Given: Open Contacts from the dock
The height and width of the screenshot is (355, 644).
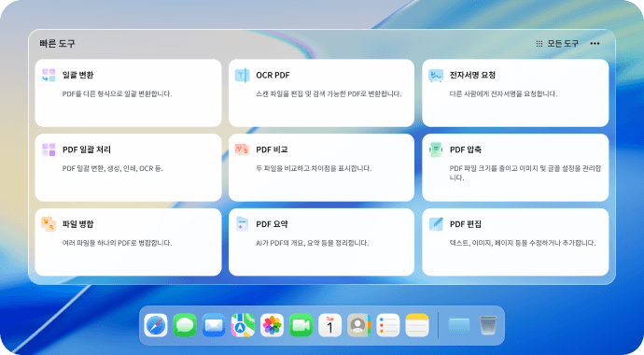Looking at the screenshot, I should click(359, 325).
